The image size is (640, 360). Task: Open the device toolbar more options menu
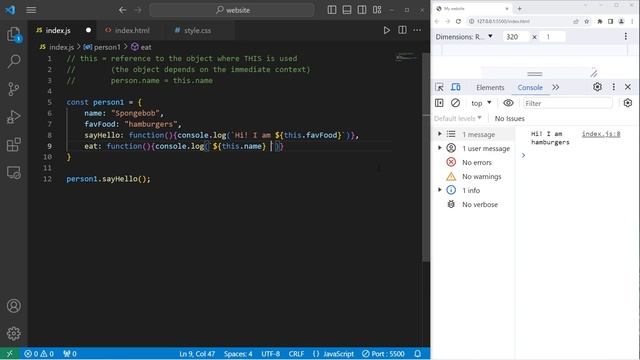tap(626, 37)
